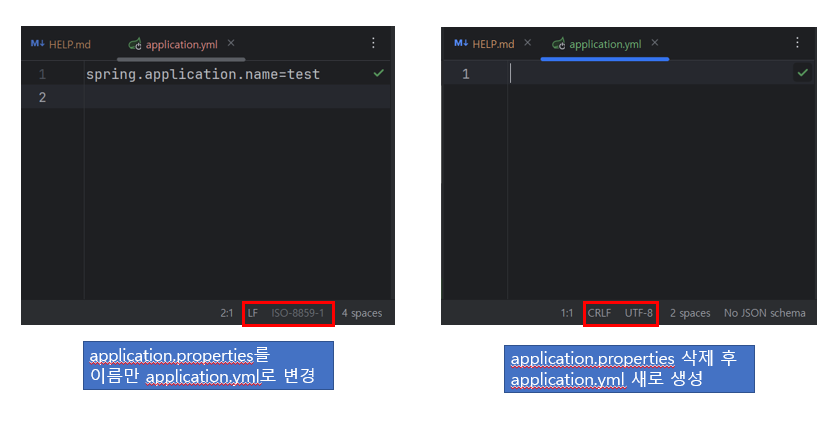Viewport: 835px width, 425px height.
Task: Open UTF-8 encoding selector
Action: [638, 313]
